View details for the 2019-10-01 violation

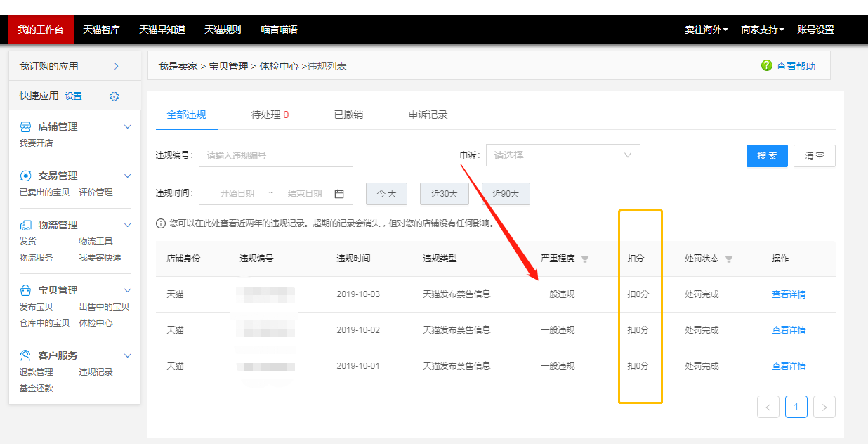(x=789, y=366)
